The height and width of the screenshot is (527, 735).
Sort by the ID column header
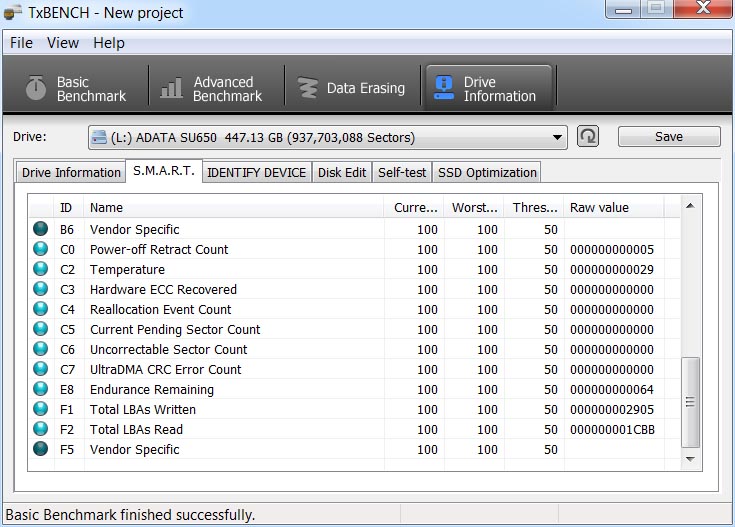coord(69,207)
